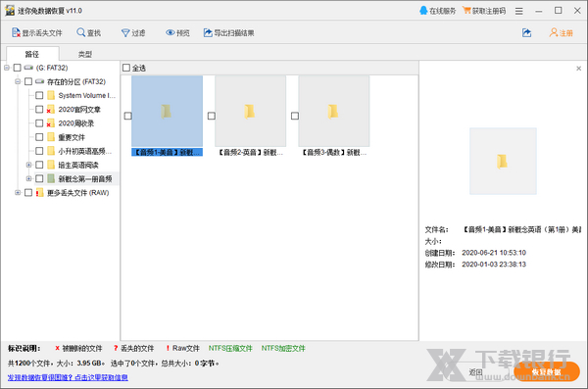Open the hamburger menu in title bar
The width and height of the screenshot is (588, 389).
click(519, 11)
